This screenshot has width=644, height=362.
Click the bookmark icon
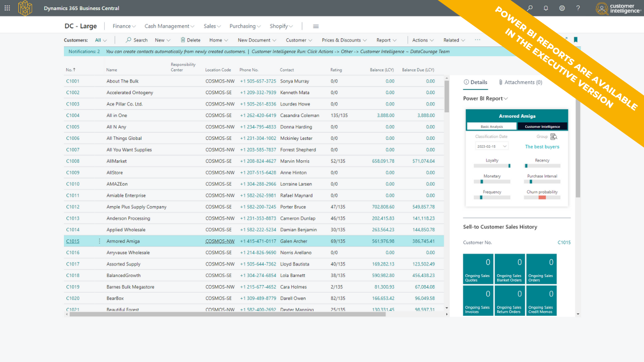[576, 40]
